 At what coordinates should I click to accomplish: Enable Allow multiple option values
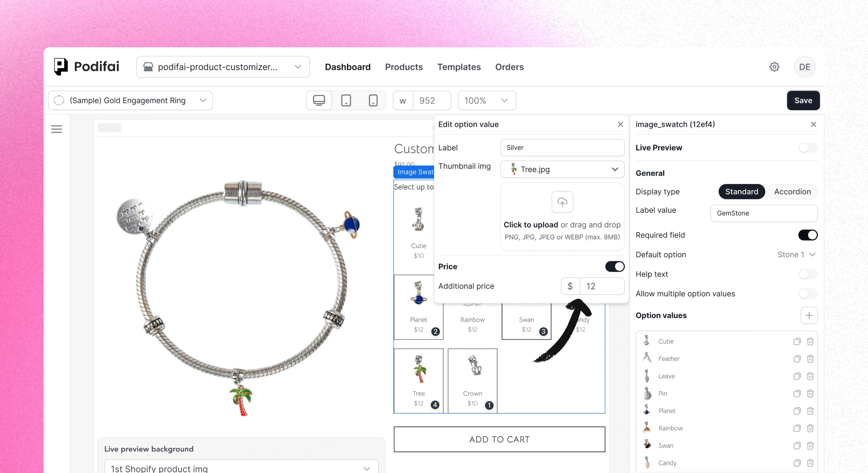[x=807, y=294]
